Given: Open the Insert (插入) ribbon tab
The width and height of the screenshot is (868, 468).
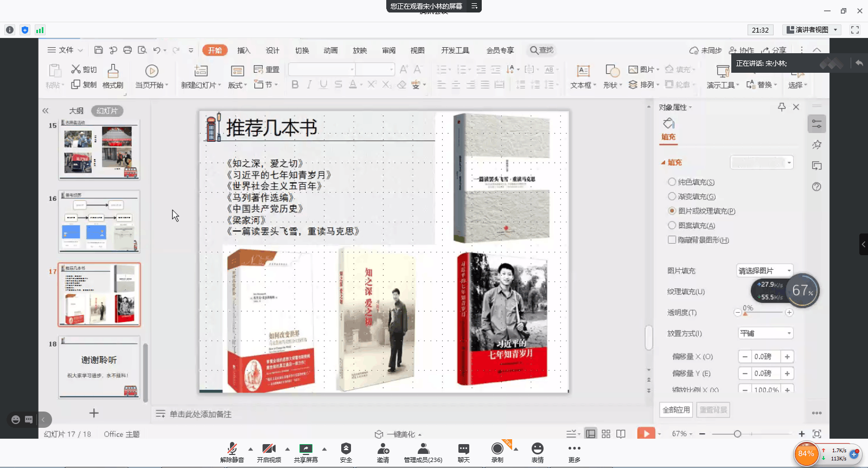Looking at the screenshot, I should [244, 50].
